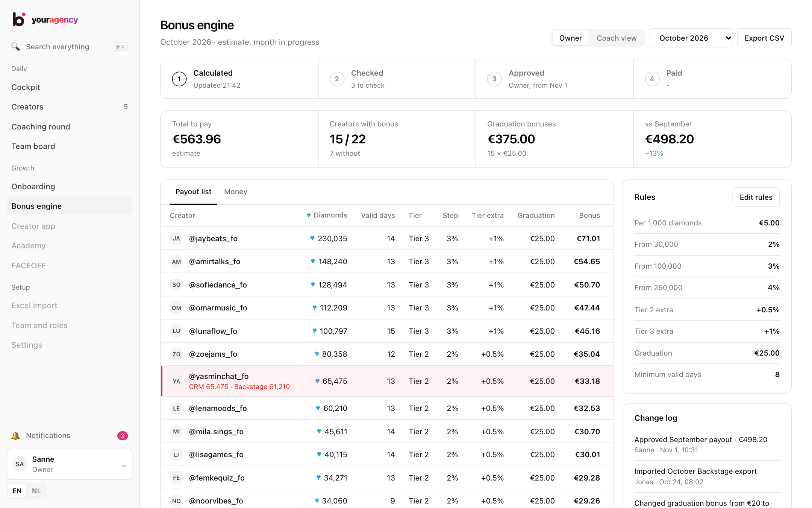Viewport: 812px width, 508px height.
Task: Click step 2 Checked circle
Action: click(337, 79)
